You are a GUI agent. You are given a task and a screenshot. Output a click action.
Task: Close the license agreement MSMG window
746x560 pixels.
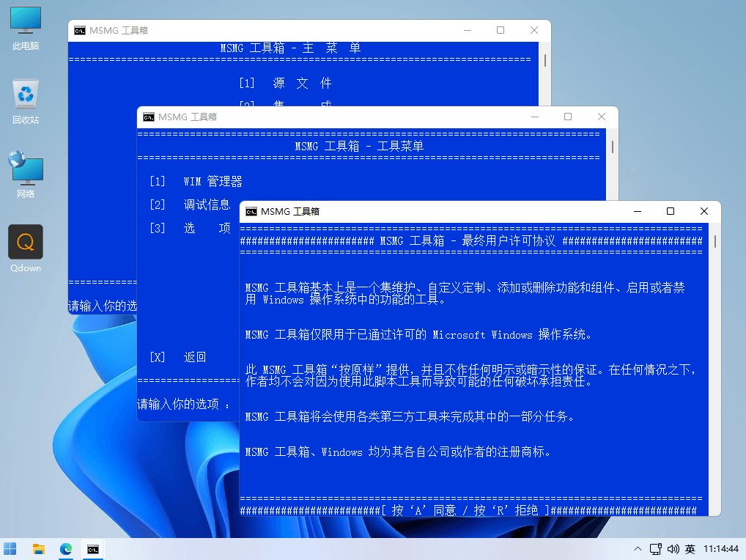(x=704, y=211)
